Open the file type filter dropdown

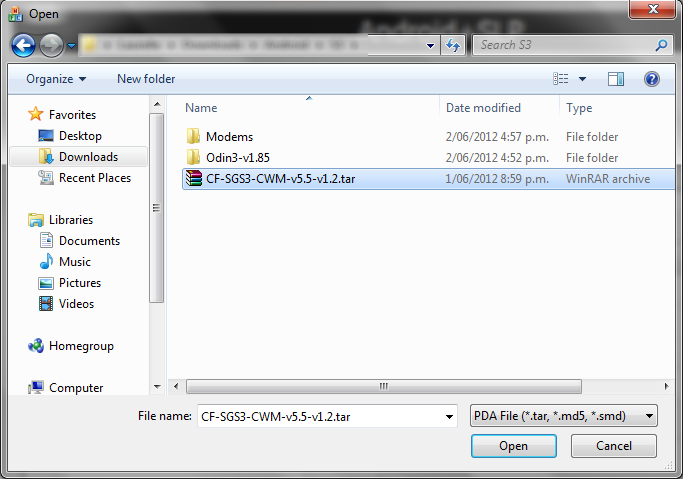pyautogui.click(x=564, y=416)
